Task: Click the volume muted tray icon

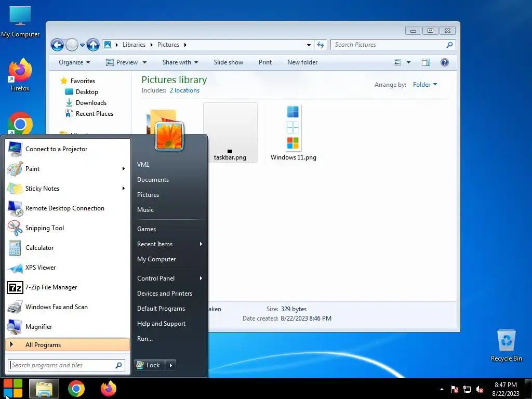Action: click(480, 390)
